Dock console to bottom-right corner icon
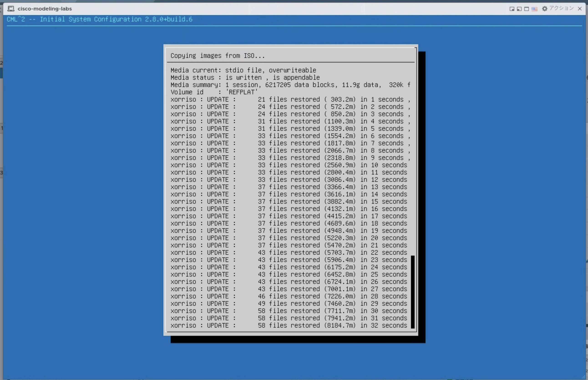588x380 pixels. [x=512, y=9]
